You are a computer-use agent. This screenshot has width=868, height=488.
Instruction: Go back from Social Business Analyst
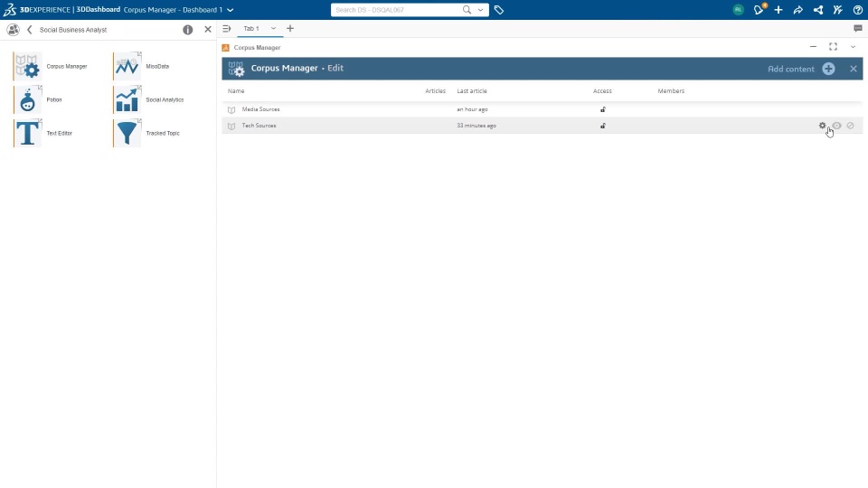click(29, 30)
